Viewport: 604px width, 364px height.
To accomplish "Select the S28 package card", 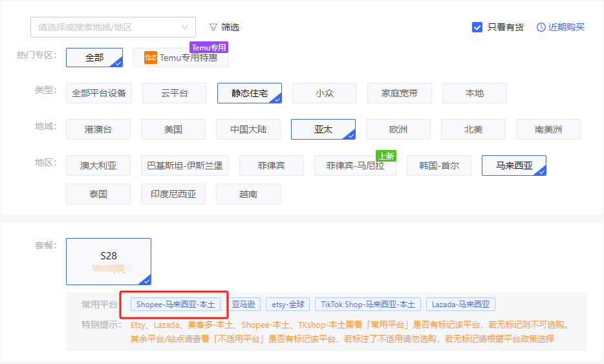I will [x=109, y=261].
